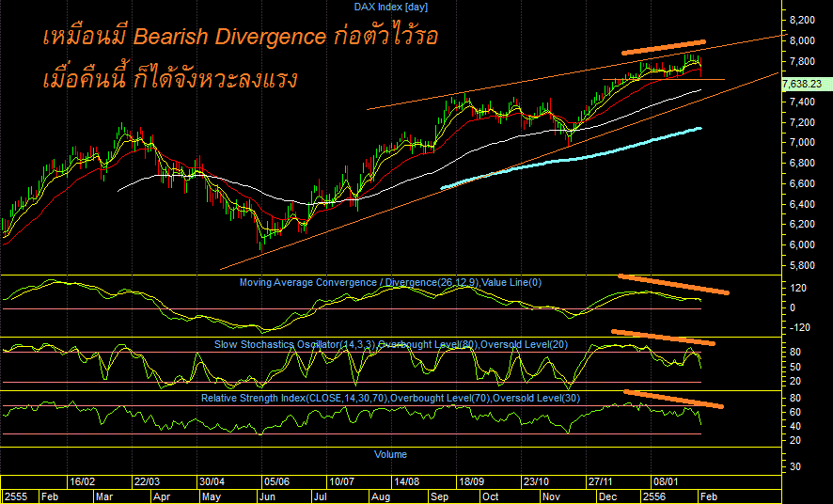Click the Nov month label
Screen dimensions: 833x504
[x=552, y=497]
